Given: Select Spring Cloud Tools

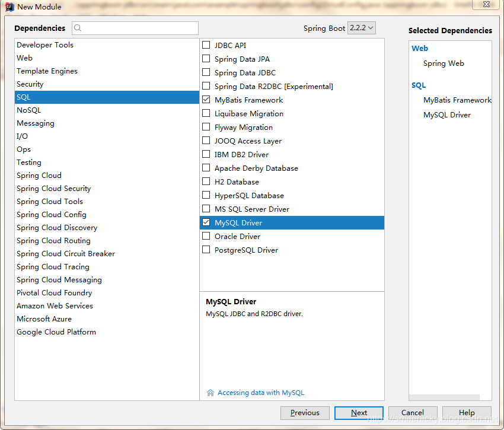Looking at the screenshot, I should pos(107,201).
